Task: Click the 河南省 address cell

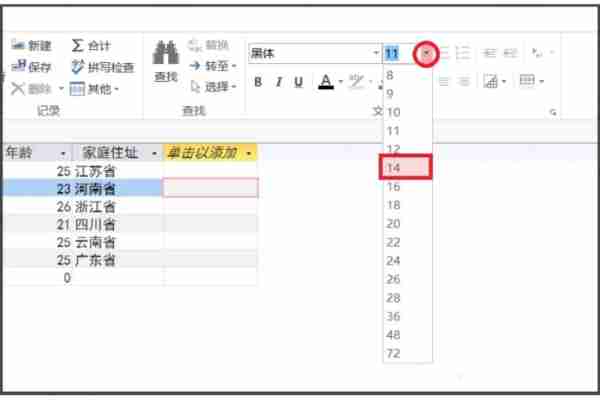Action: (x=117, y=189)
